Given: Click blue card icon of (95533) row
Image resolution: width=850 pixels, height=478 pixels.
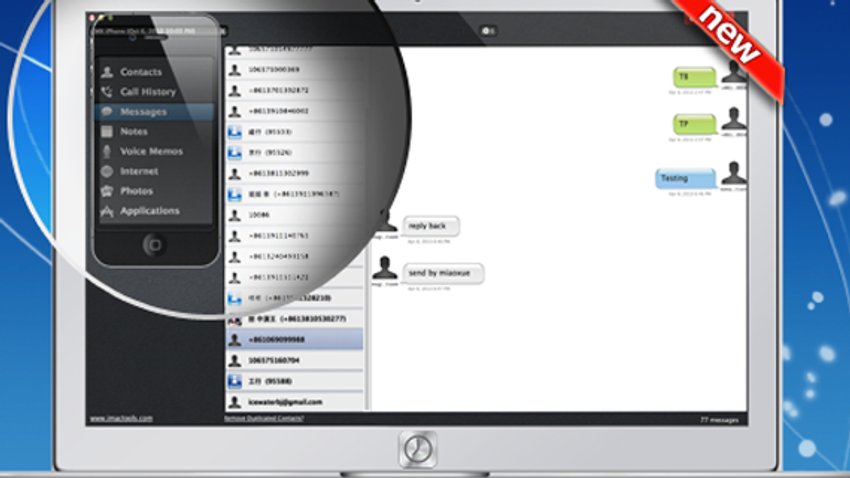Looking at the screenshot, I should tap(235, 132).
